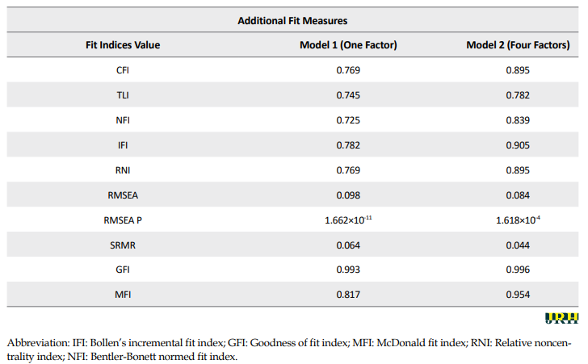Click the Model 1 (One Factor) header
This screenshot has width=588, height=364.
click(x=348, y=45)
